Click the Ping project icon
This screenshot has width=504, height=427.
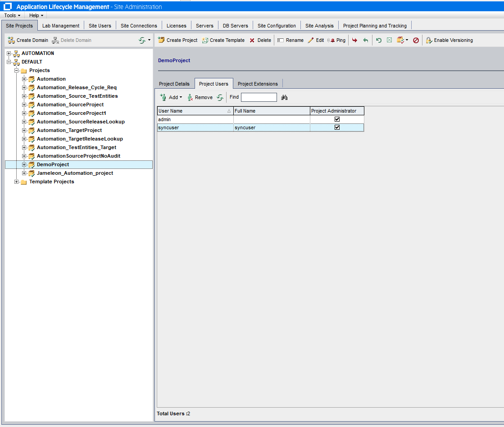click(x=331, y=40)
